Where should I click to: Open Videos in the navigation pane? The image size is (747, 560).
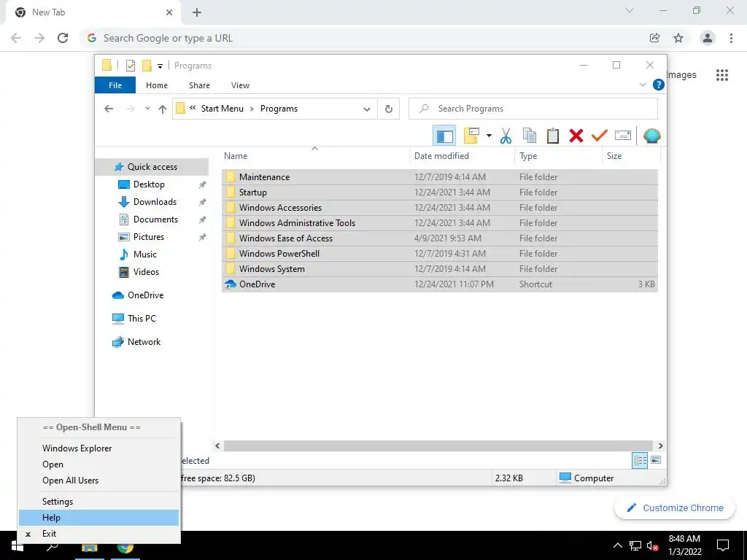146,272
